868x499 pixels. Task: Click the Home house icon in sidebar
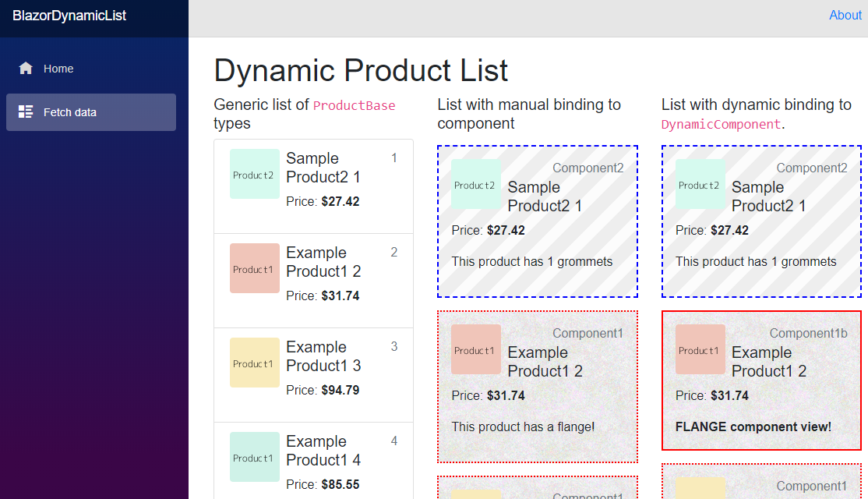pos(26,68)
